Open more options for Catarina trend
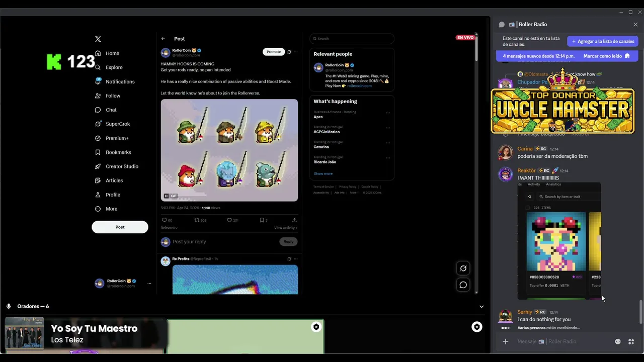 [x=388, y=143]
